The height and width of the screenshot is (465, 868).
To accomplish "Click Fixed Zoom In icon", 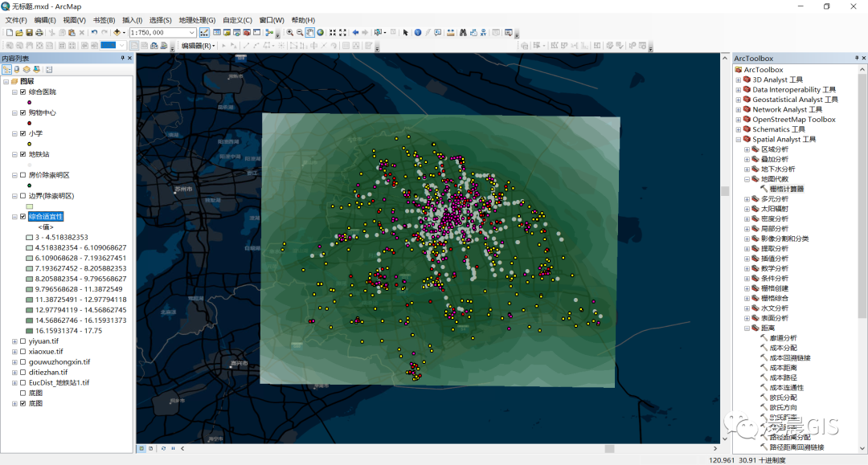I will (333, 33).
